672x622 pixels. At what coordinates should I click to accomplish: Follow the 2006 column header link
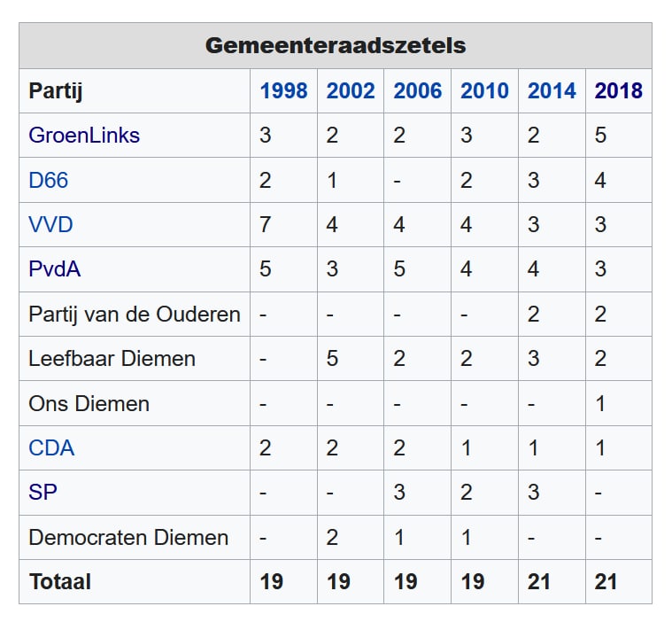(x=418, y=91)
